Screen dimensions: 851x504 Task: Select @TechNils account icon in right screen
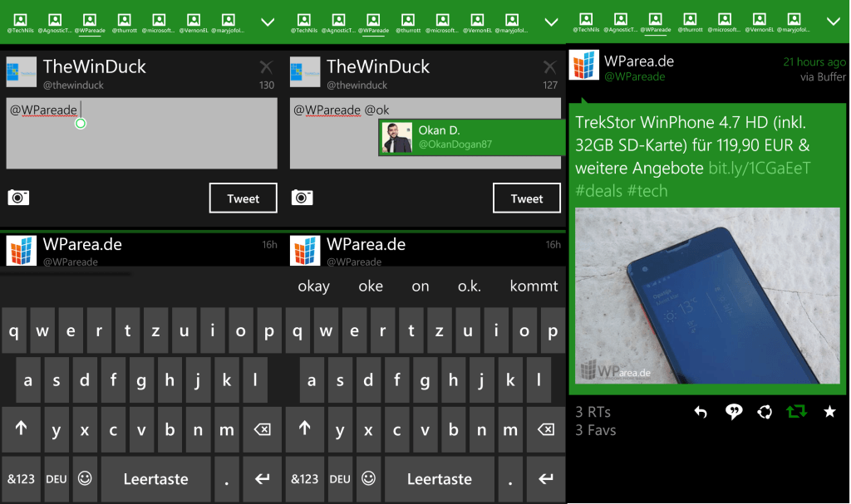coord(586,20)
